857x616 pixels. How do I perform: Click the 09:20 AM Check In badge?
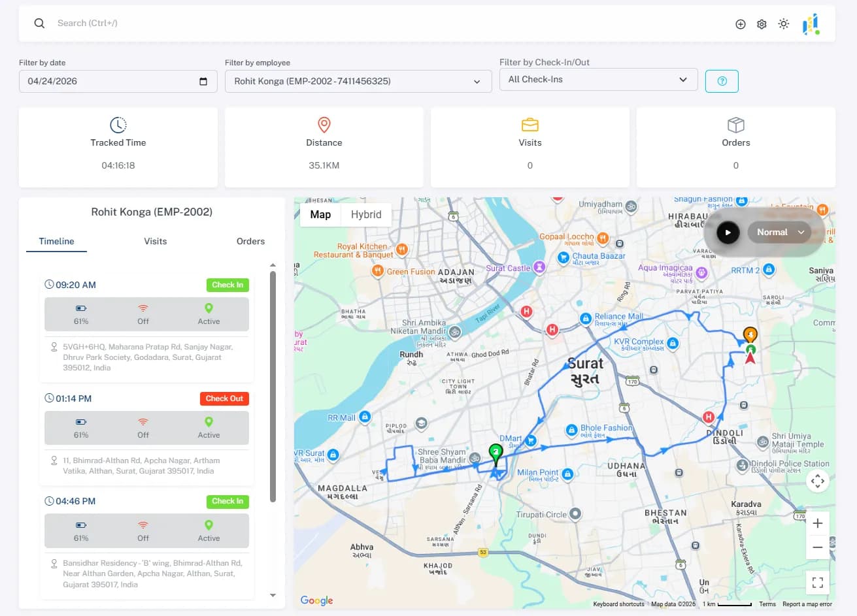[227, 285]
